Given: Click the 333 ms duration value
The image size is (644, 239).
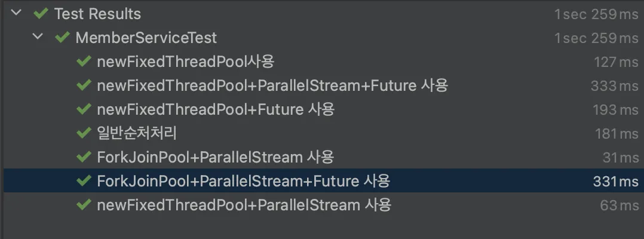Looking at the screenshot, I should (x=614, y=86).
